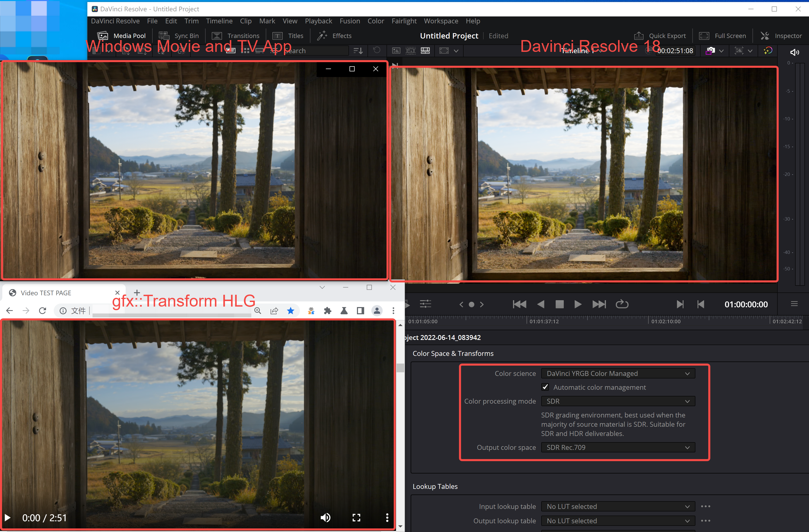Open the Input lookup table dropdown
Screen dimensions: 809x532
(618, 506)
